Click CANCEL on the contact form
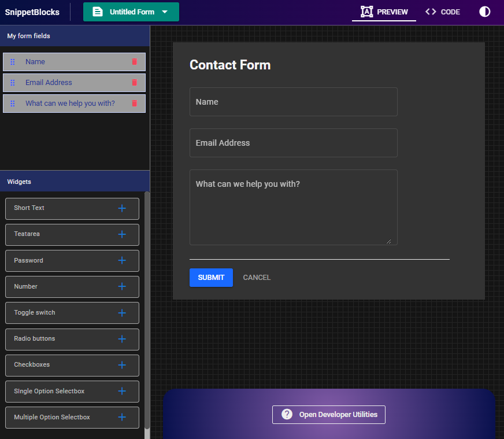504x439 pixels. point(257,277)
